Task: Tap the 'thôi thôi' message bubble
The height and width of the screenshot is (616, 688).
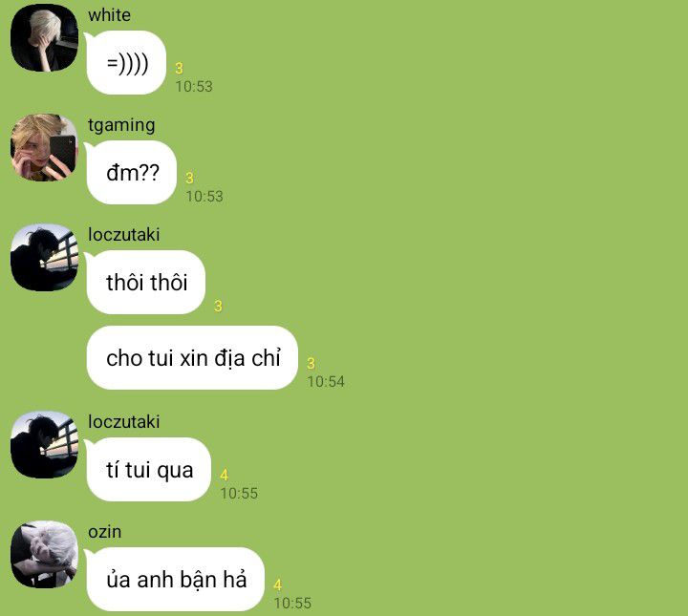Action: tap(145, 283)
